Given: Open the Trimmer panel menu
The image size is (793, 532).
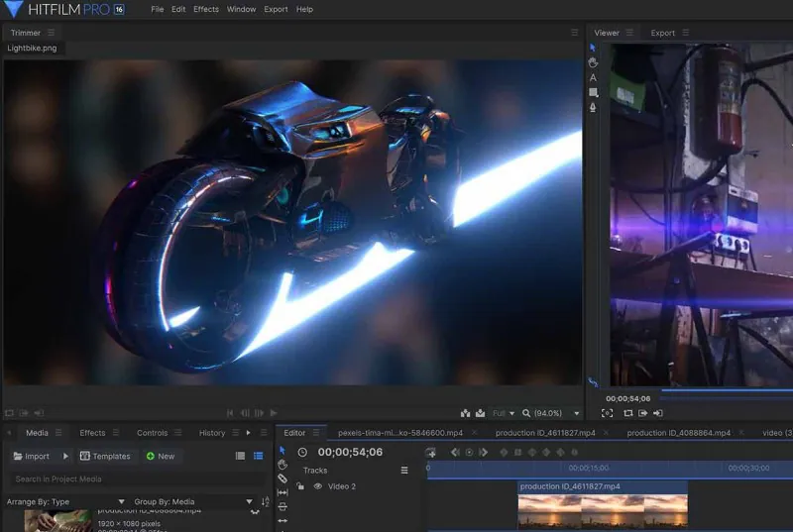Looking at the screenshot, I should coord(52,33).
